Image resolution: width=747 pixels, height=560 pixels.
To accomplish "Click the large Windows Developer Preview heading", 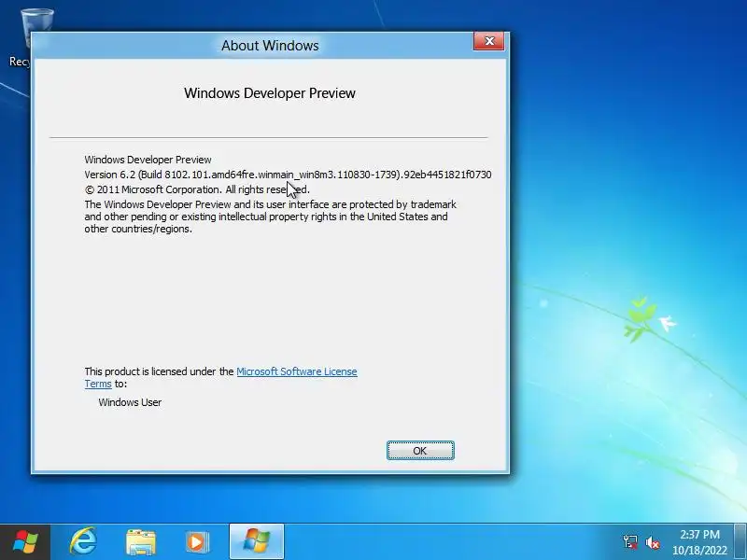I will point(270,92).
